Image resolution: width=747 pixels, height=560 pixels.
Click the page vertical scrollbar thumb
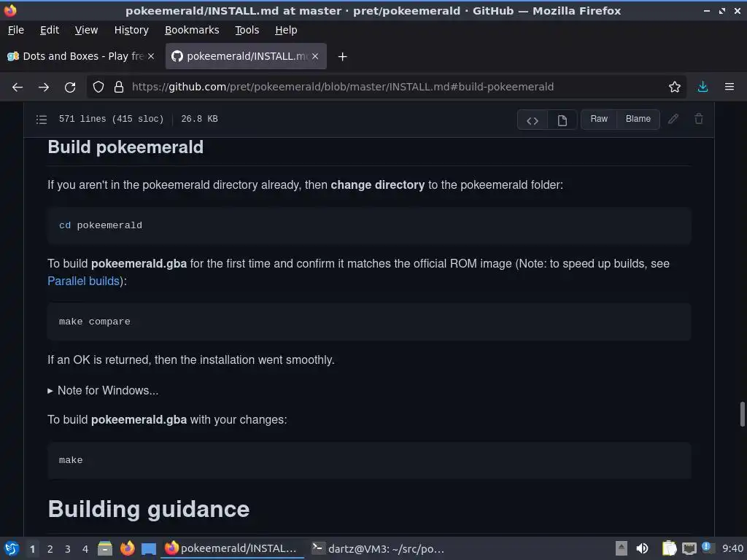click(742, 414)
